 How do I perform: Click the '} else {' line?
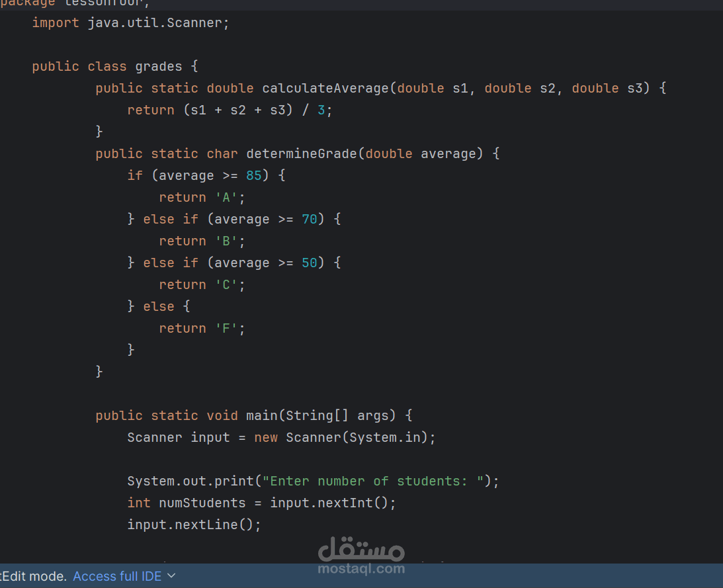point(159,307)
